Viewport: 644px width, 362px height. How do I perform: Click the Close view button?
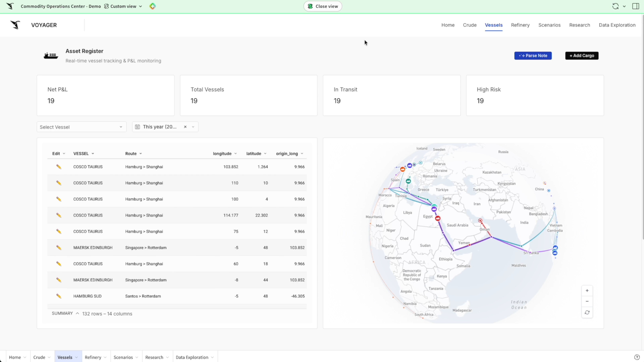coord(323,6)
